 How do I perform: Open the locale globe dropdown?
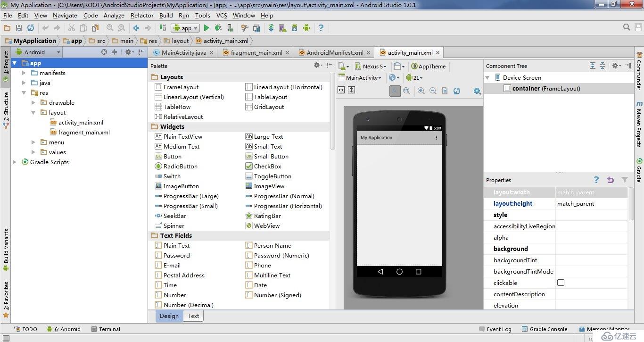394,78
